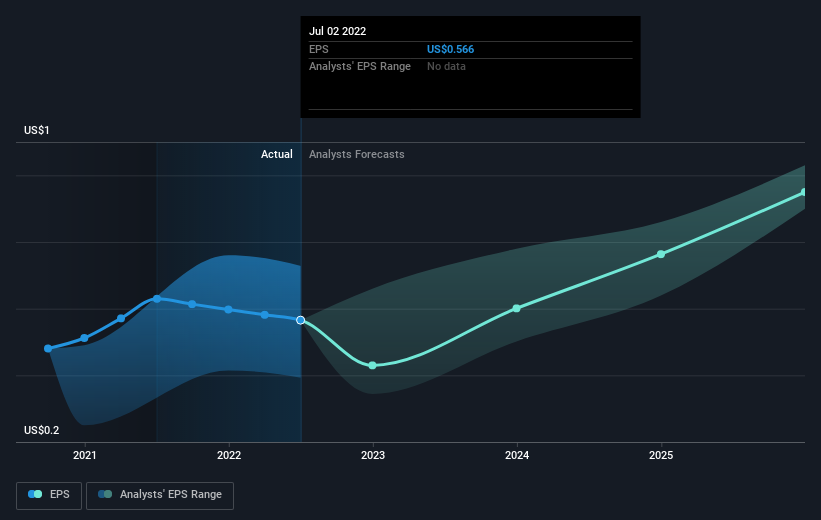Click the US$0.566 EPS value in tooltip
This screenshot has width=821, height=520.
pos(450,49)
